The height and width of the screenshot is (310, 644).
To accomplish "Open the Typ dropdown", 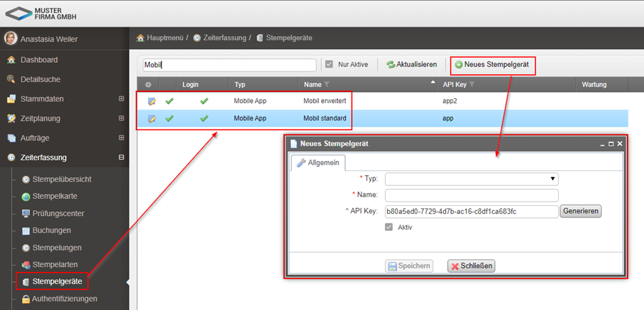I will coord(472,179).
